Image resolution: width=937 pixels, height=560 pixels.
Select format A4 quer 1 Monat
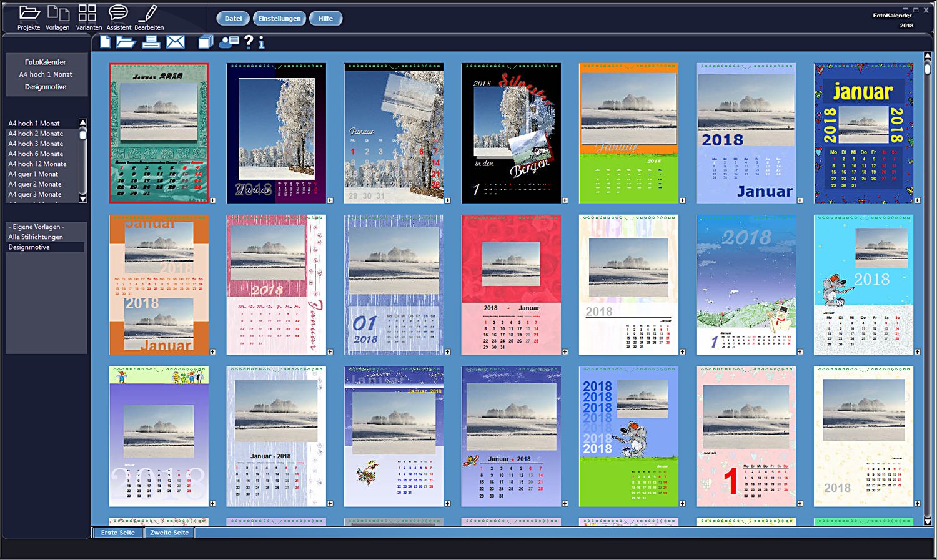tap(42, 174)
